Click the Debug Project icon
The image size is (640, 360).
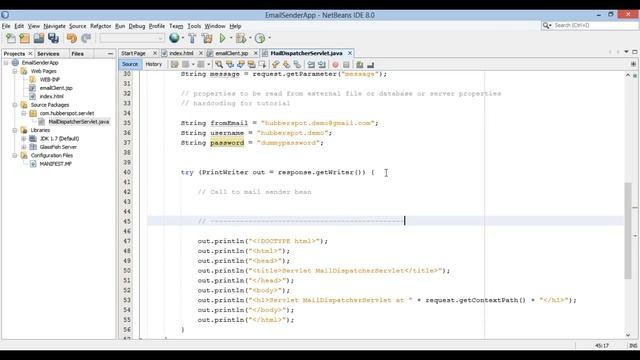[x=241, y=38]
